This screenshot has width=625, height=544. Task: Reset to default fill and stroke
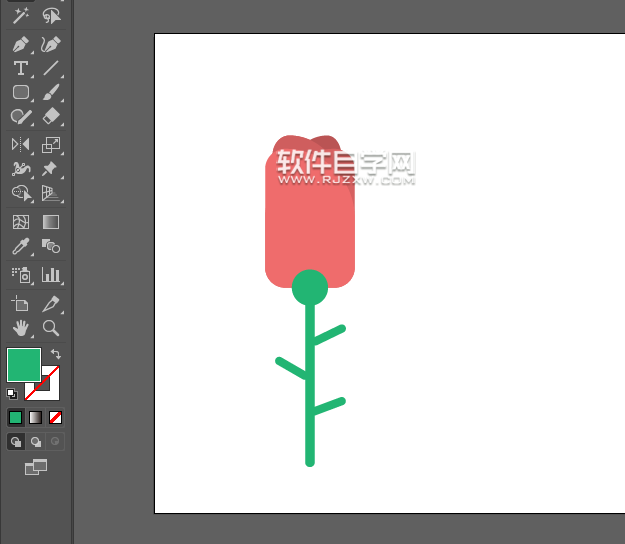pos(12,394)
